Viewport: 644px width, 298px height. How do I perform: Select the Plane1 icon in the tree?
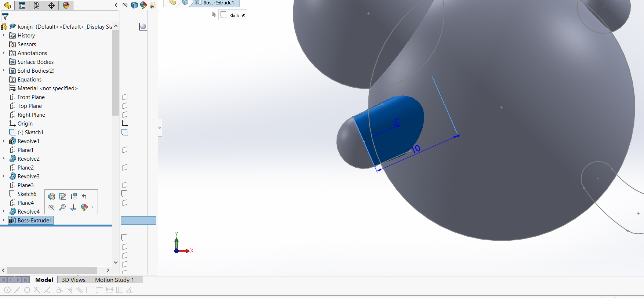point(12,150)
